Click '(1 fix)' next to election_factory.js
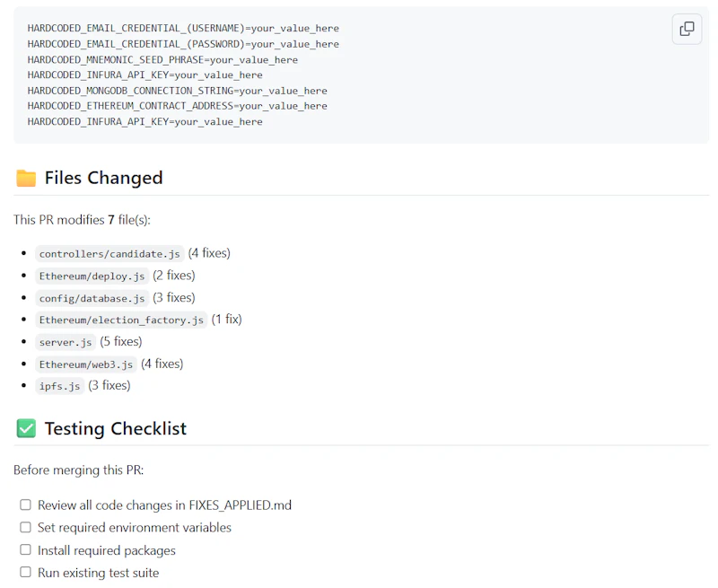 (x=227, y=320)
